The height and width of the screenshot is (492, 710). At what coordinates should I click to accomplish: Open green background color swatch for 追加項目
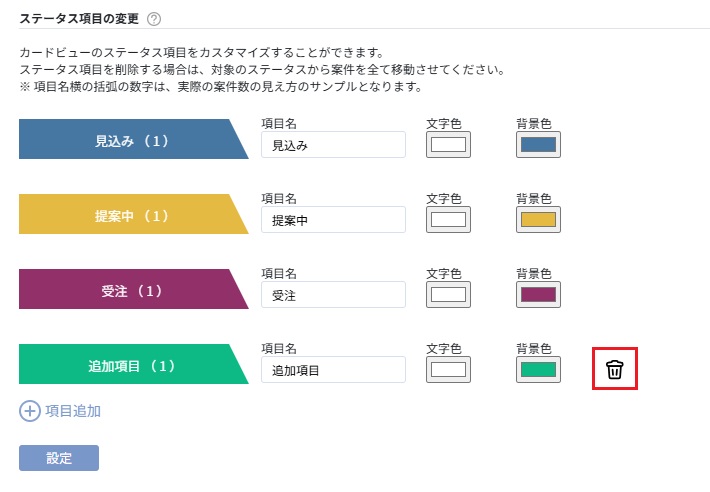[538, 370]
